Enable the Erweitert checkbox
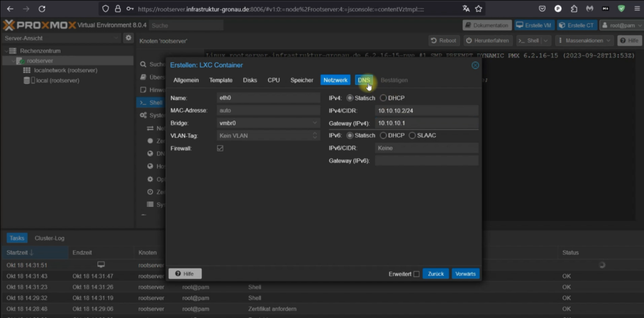Image resolution: width=644 pixels, height=318 pixels. [416, 274]
